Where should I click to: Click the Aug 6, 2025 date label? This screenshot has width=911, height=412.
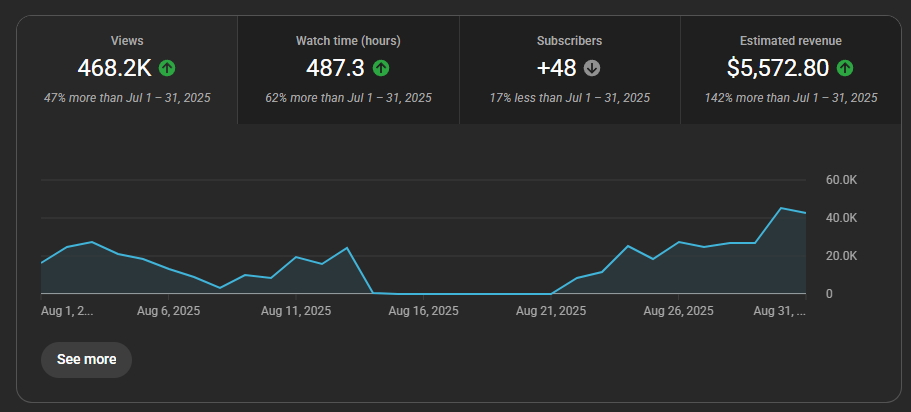tap(167, 311)
